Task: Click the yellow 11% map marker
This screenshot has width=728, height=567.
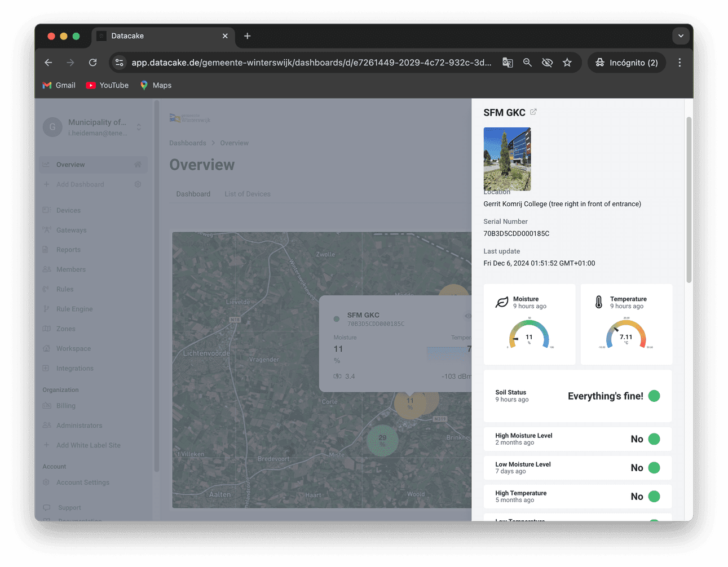Action: 410,404
